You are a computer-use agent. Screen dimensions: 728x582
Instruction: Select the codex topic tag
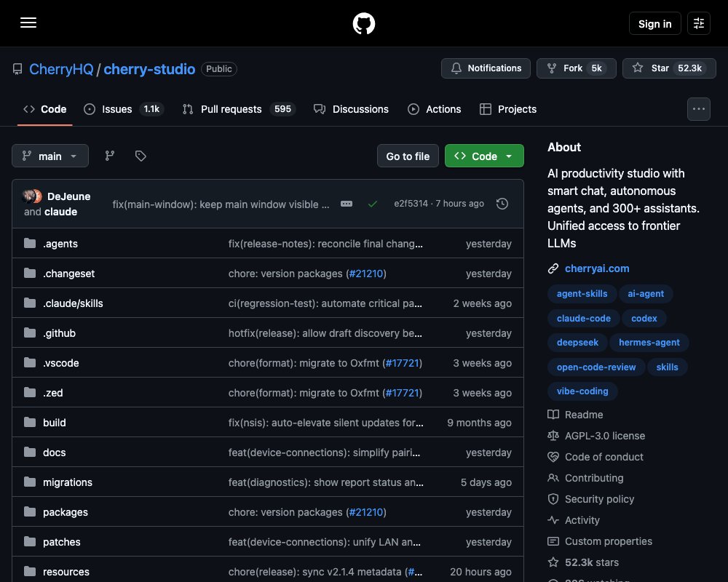644,319
